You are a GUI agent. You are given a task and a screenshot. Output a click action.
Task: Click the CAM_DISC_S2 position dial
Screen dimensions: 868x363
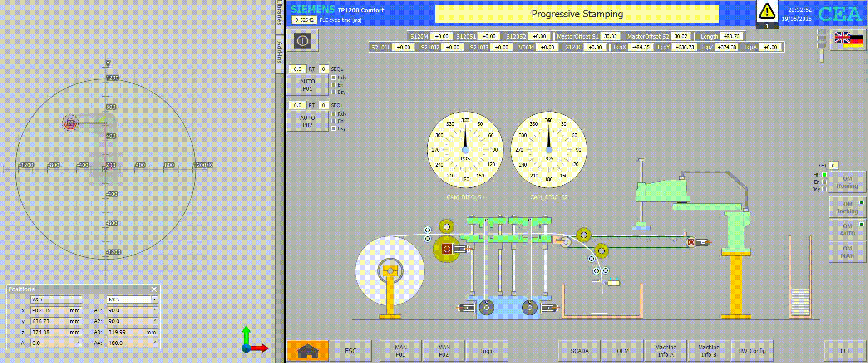point(549,150)
